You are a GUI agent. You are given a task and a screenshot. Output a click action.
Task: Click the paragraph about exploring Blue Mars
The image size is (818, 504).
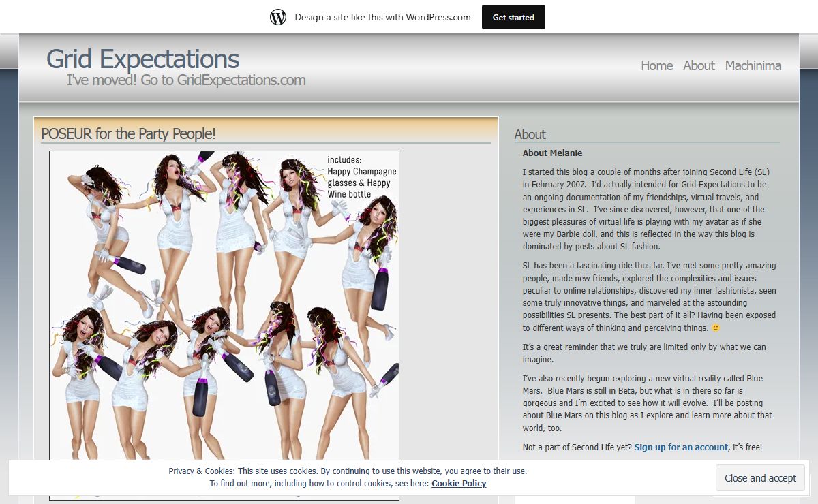(648, 403)
